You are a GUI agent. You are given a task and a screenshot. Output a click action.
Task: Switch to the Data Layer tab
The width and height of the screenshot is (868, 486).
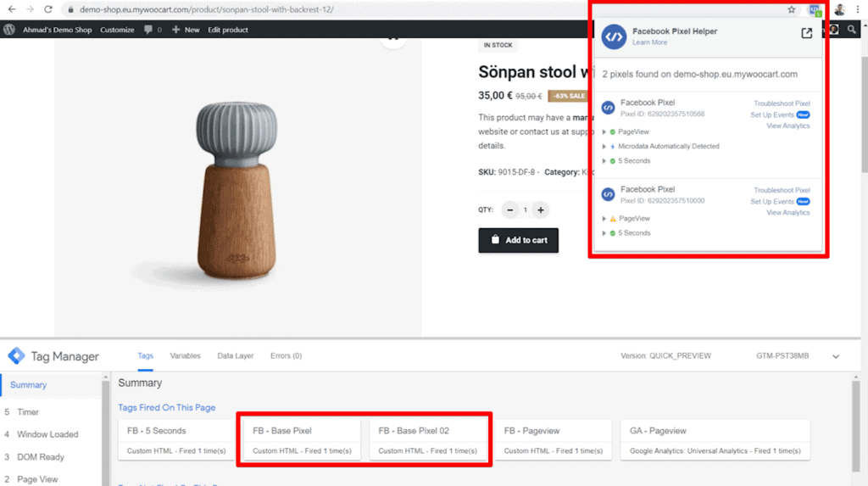point(236,355)
